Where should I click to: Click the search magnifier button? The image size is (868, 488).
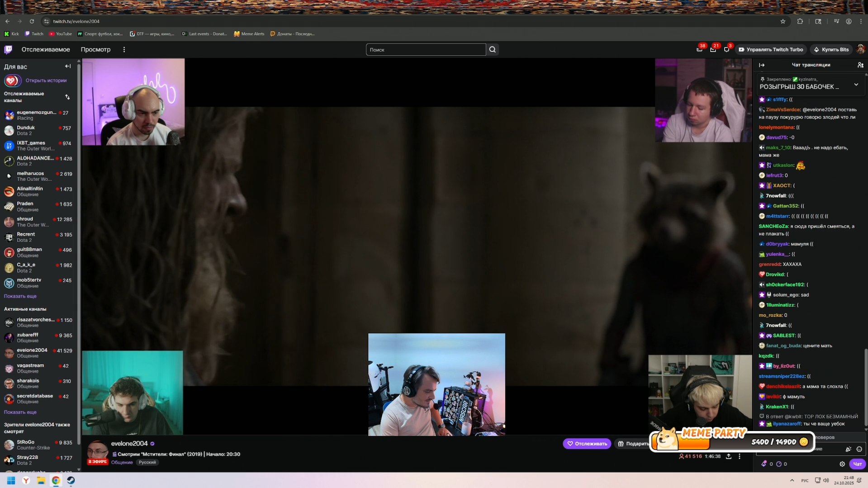(493, 50)
